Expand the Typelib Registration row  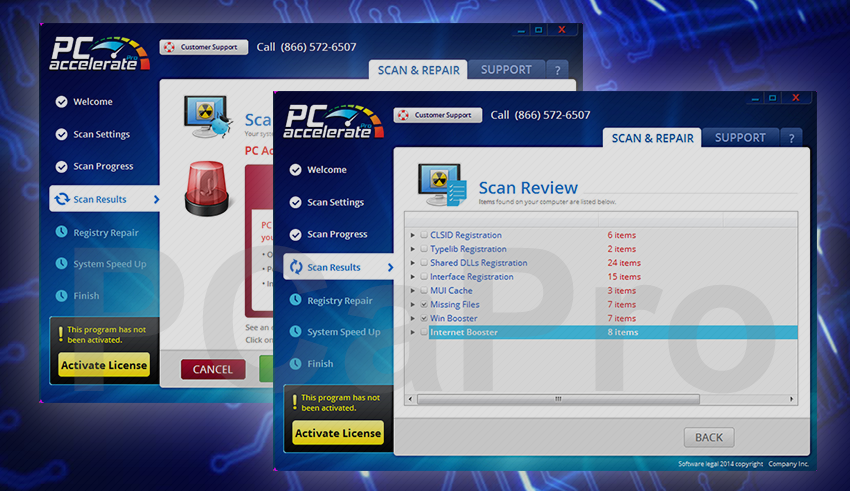point(413,249)
